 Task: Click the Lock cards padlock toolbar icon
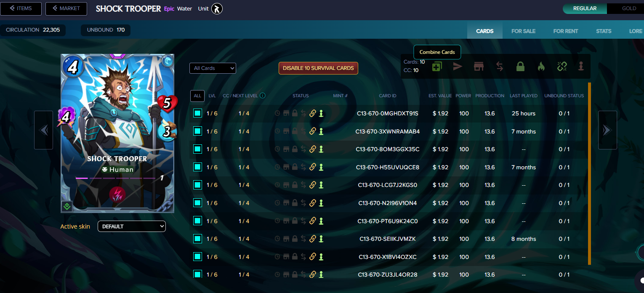point(521,67)
